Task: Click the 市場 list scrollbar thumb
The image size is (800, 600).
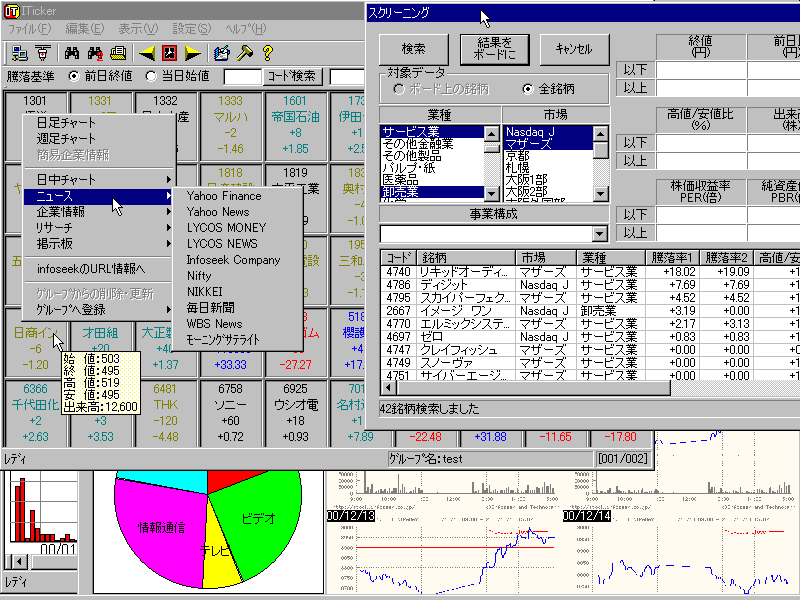Action: pos(601,151)
